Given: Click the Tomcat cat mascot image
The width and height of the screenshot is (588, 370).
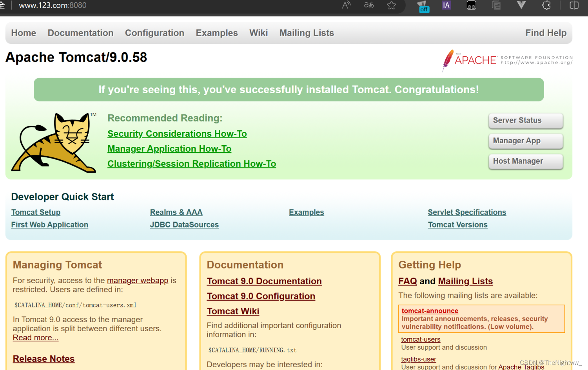Looking at the screenshot, I should coord(54,142).
